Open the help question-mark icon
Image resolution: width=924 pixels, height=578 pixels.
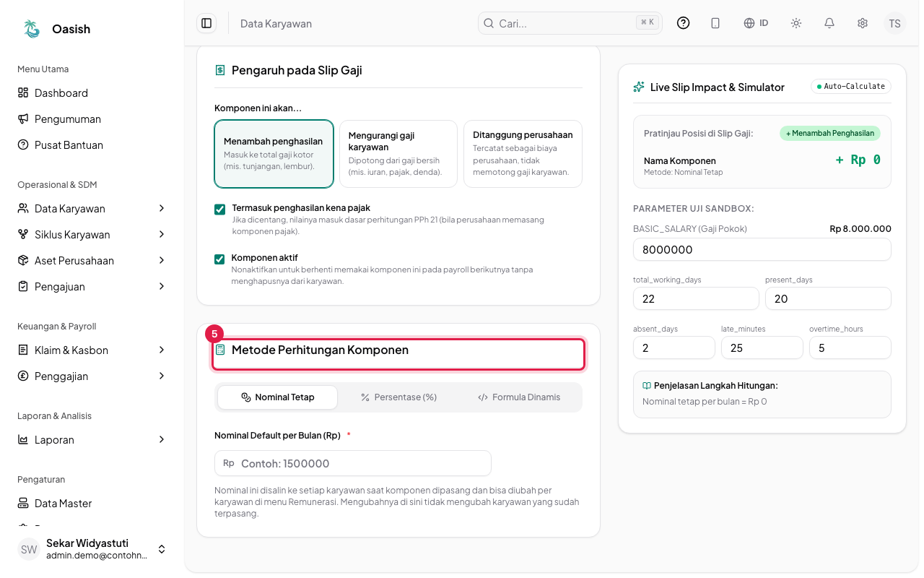[683, 23]
